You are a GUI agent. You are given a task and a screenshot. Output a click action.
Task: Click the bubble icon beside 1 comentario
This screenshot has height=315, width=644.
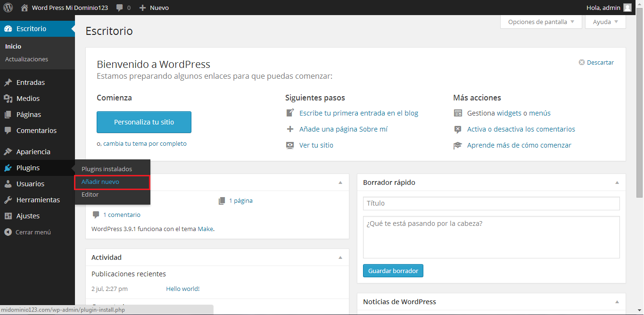[96, 215]
